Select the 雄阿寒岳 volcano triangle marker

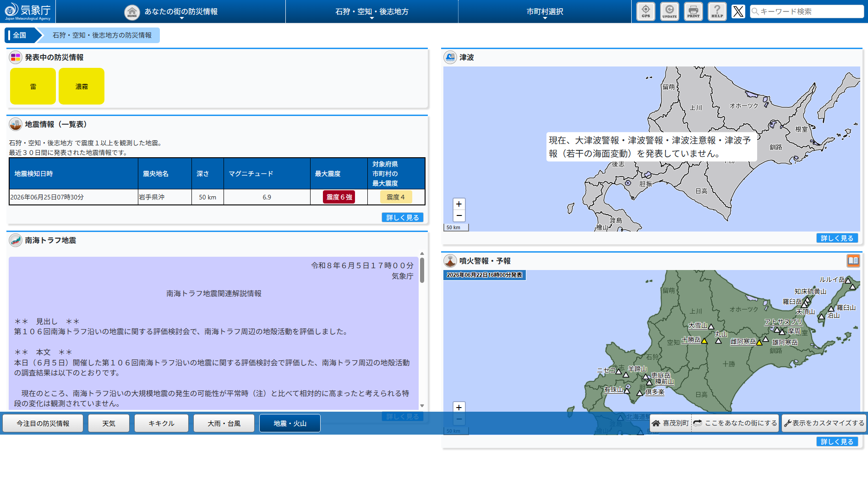tap(765, 339)
